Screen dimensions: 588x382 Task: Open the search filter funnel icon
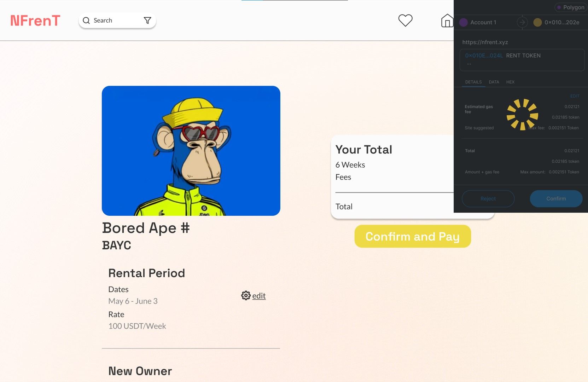pyautogui.click(x=147, y=21)
